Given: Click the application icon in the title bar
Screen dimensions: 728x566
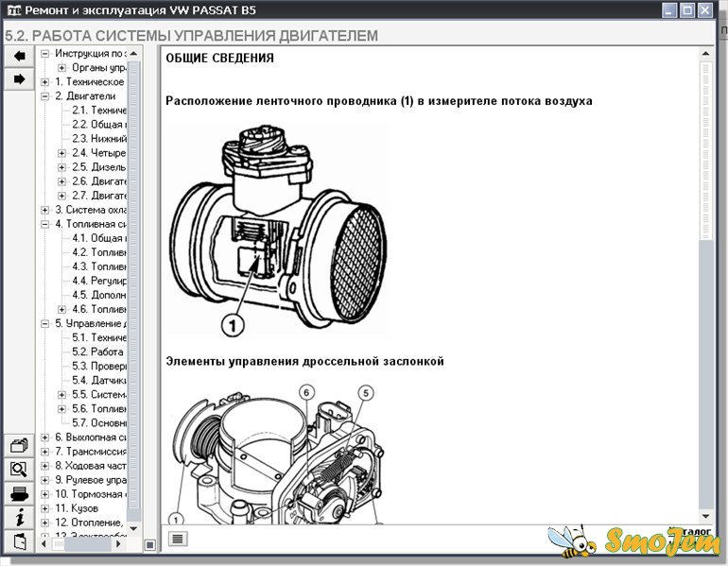Looking at the screenshot, I should point(14,10).
